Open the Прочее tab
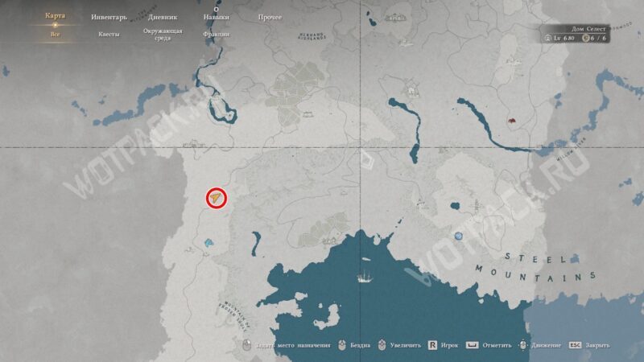 (x=270, y=17)
